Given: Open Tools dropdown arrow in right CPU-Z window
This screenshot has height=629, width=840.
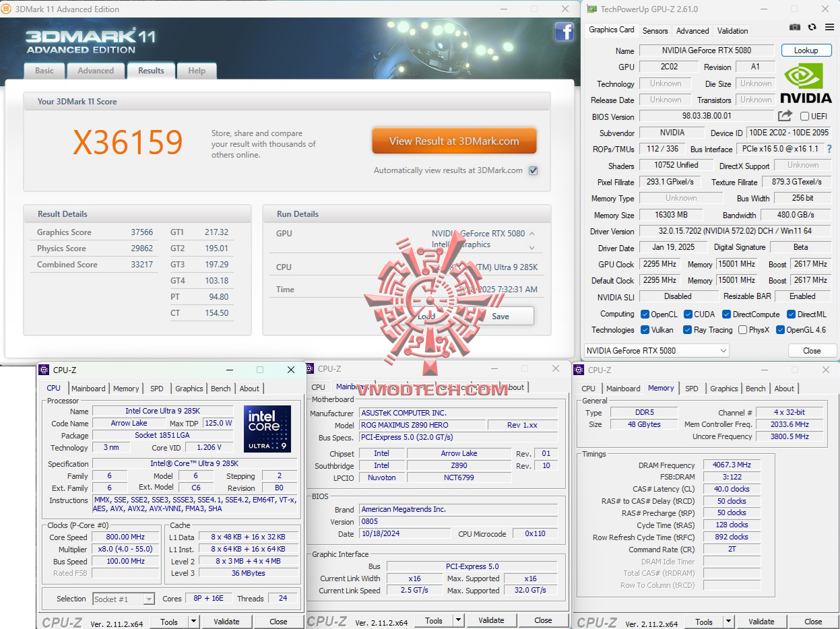Looking at the screenshot, I should tap(728, 622).
